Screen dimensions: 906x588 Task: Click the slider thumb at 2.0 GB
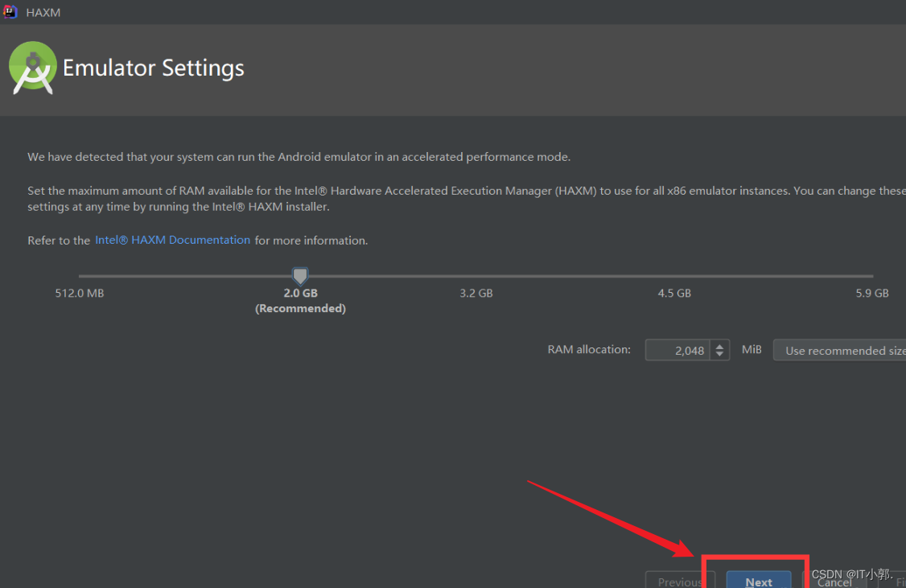(300, 276)
